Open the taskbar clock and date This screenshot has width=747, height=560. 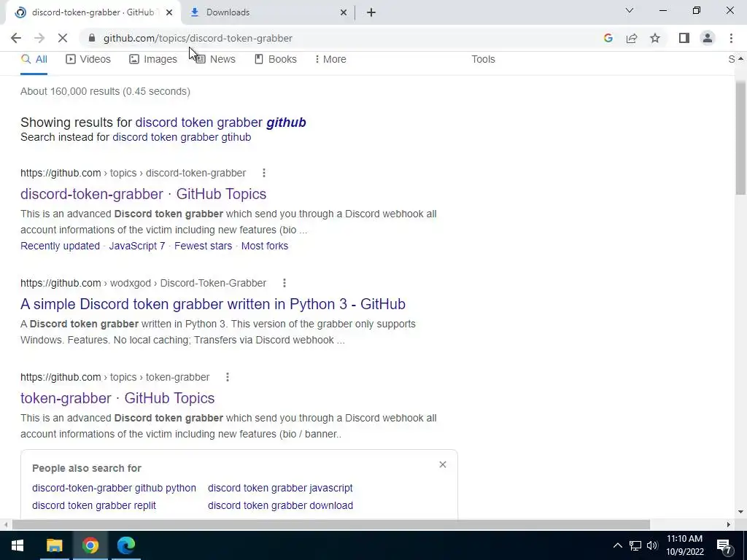(684, 545)
